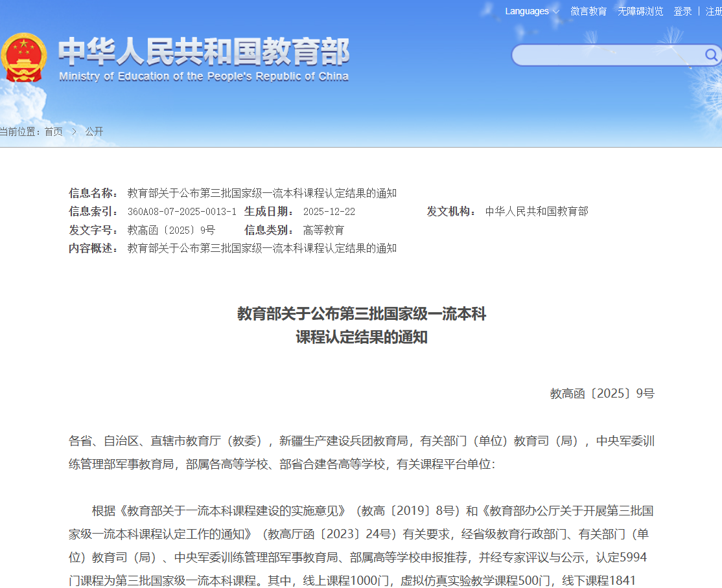
Task: Click the right-aligned 教高函〔2025〕9号 document number
Action: tap(602, 393)
